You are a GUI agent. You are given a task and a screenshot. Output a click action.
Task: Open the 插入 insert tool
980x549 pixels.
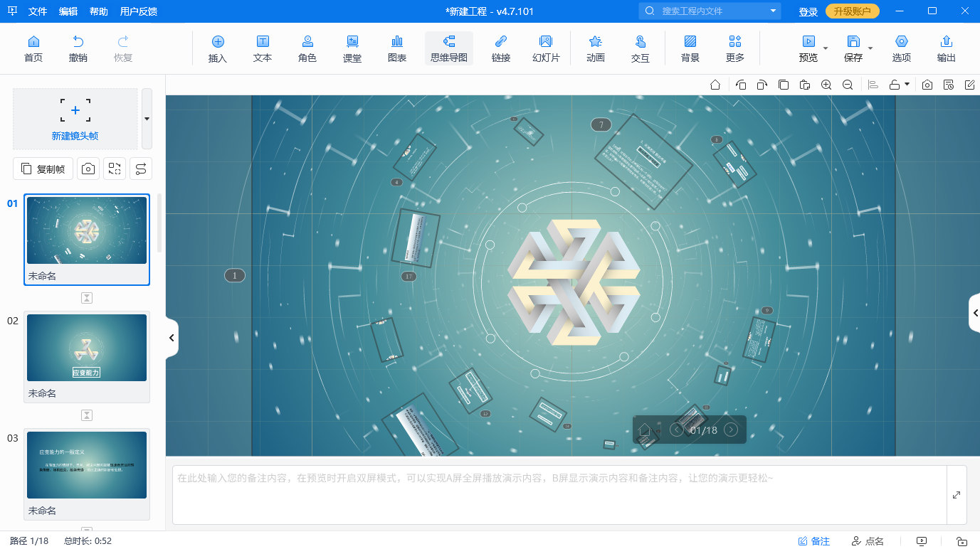pos(218,48)
